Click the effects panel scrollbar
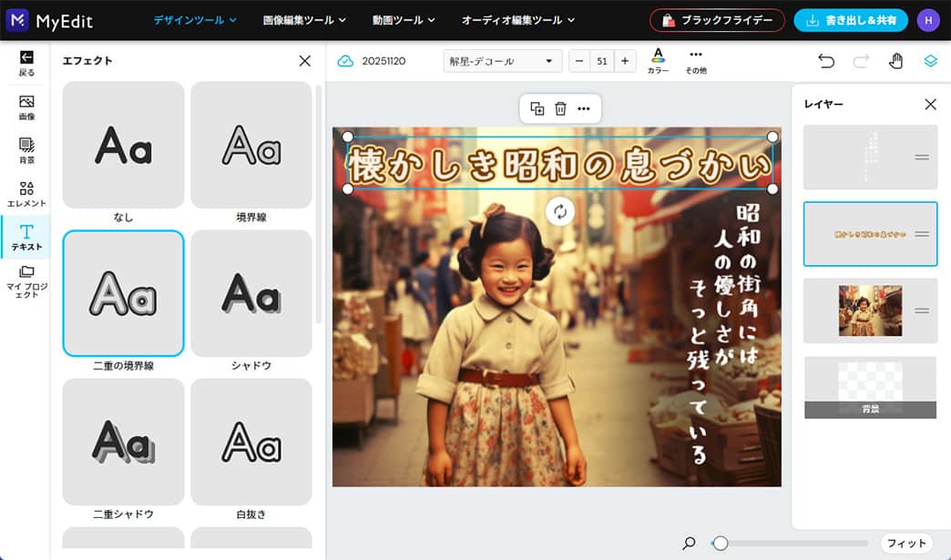This screenshot has width=951, height=560. point(319,204)
